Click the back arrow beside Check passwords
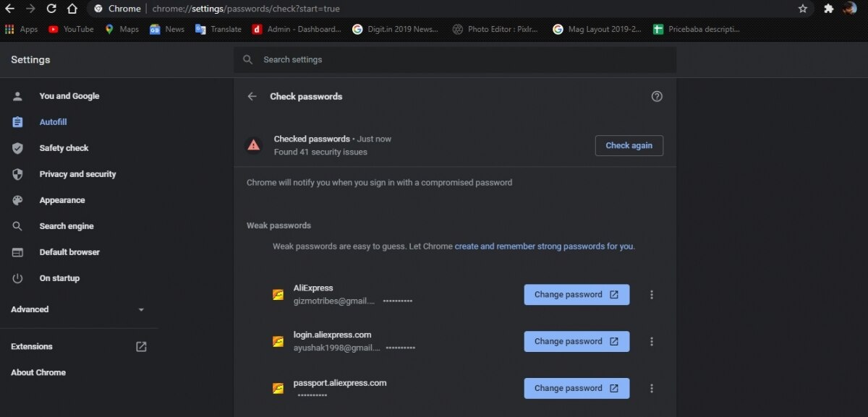The height and width of the screenshot is (417, 868). [252, 96]
